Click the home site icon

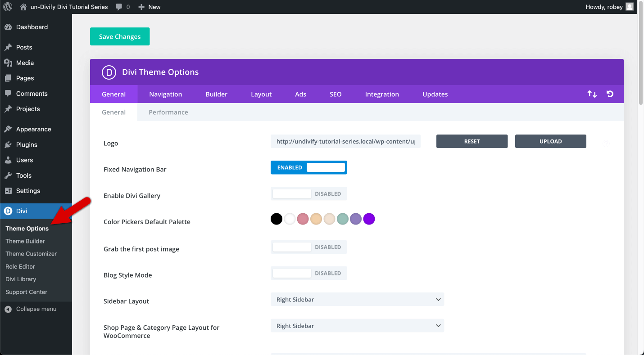pyautogui.click(x=23, y=7)
